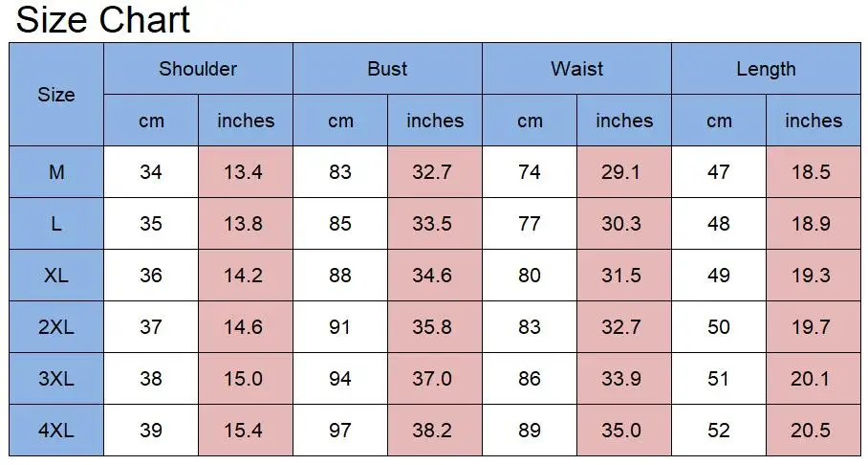Click the M size row label
Image resolution: width=868 pixels, height=465 pixels.
pos(56,172)
